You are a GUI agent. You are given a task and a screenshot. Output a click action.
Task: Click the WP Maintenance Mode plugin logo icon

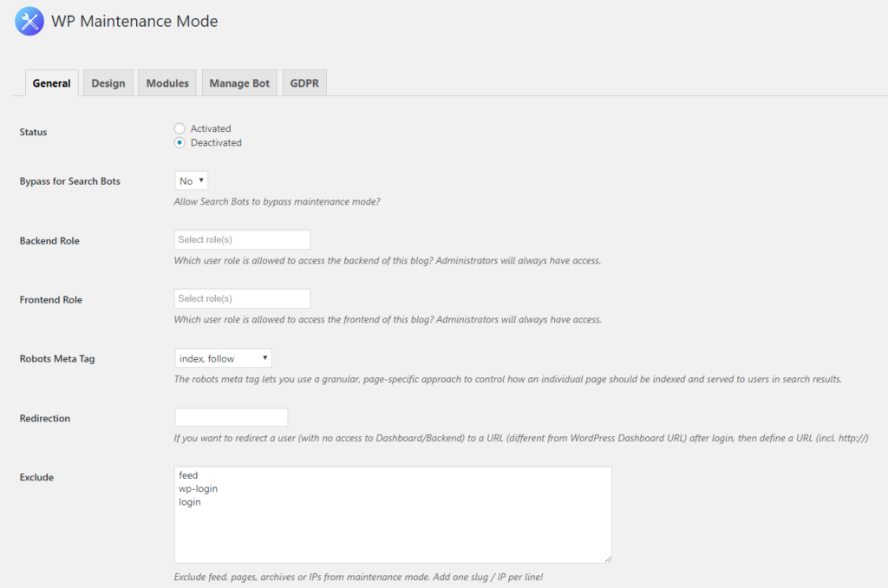pyautogui.click(x=29, y=21)
